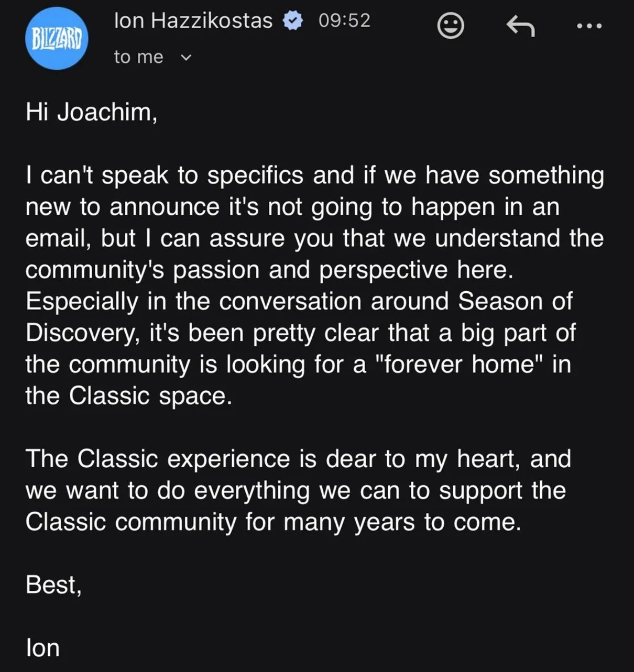
Task: Expand recipient details with the chevron
Action: click(x=186, y=57)
